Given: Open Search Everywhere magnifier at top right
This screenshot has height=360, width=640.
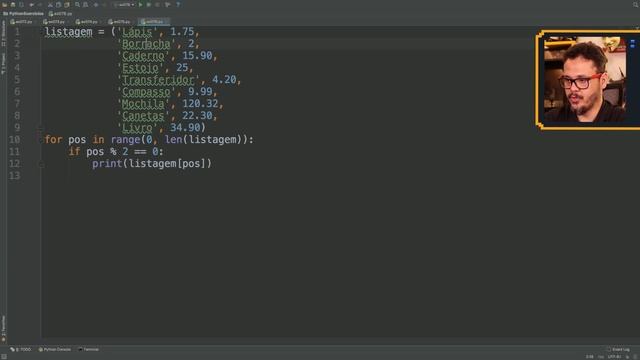Looking at the screenshot, I should [636, 4].
